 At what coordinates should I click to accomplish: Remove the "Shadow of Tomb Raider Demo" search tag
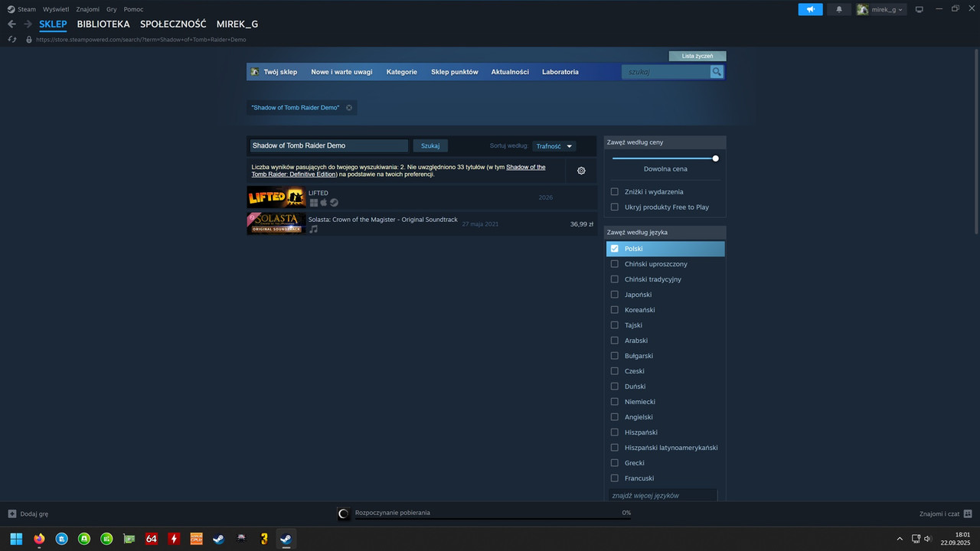pos(349,108)
